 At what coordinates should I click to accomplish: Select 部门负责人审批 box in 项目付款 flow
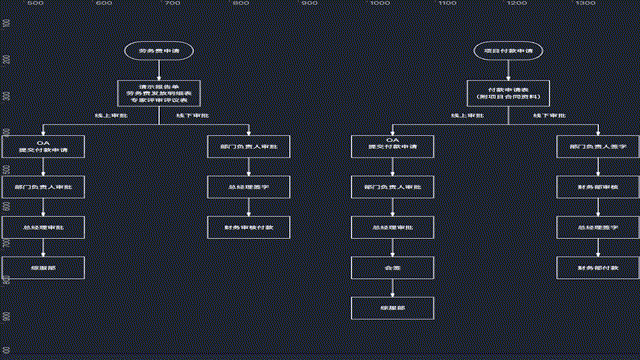[393, 187]
